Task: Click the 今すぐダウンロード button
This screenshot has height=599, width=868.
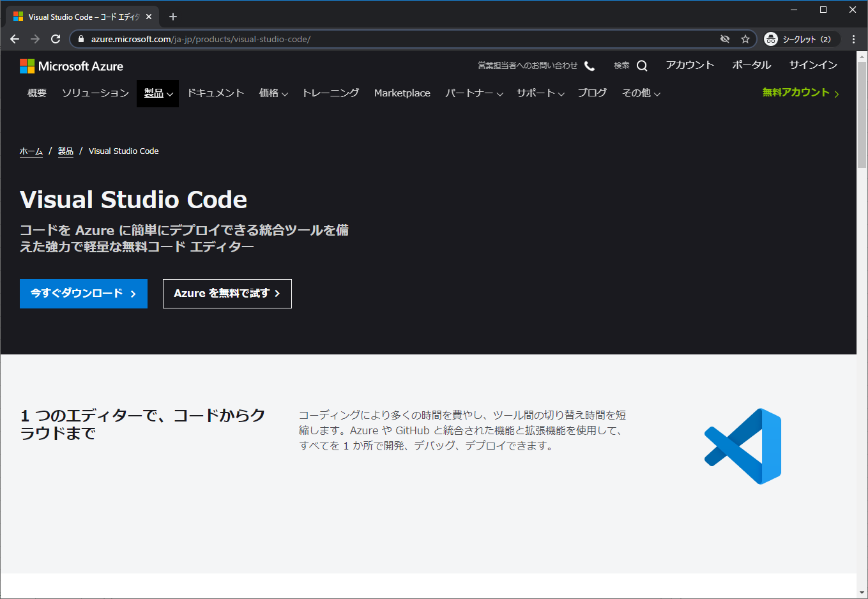Action: point(84,294)
